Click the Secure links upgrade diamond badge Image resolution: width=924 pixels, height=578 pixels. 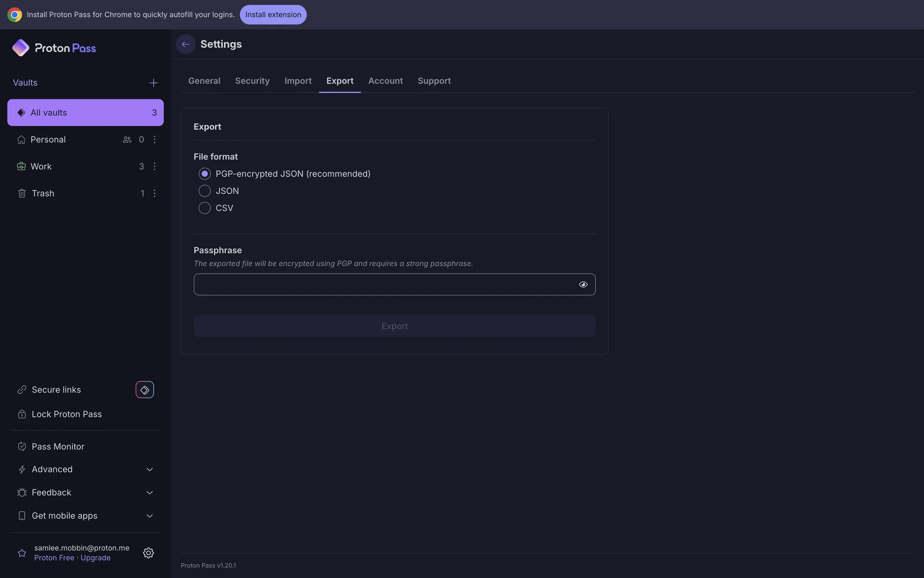pyautogui.click(x=144, y=390)
